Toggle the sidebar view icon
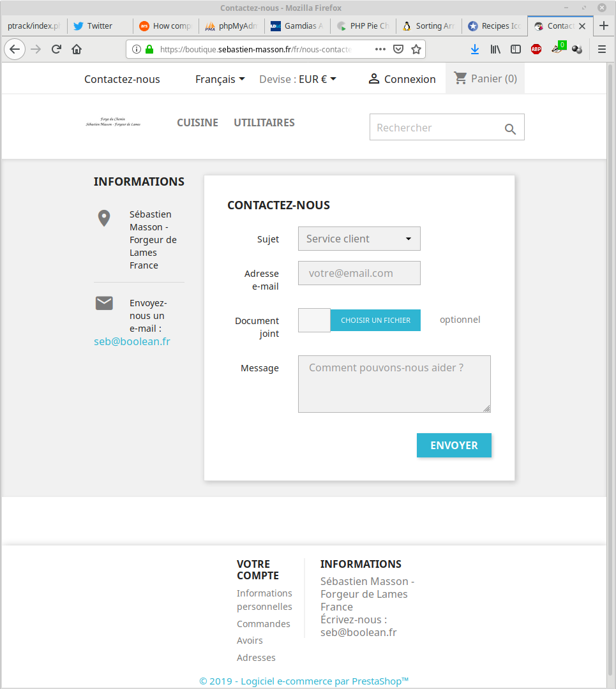Screen dimensions: 616x689 tap(516, 49)
